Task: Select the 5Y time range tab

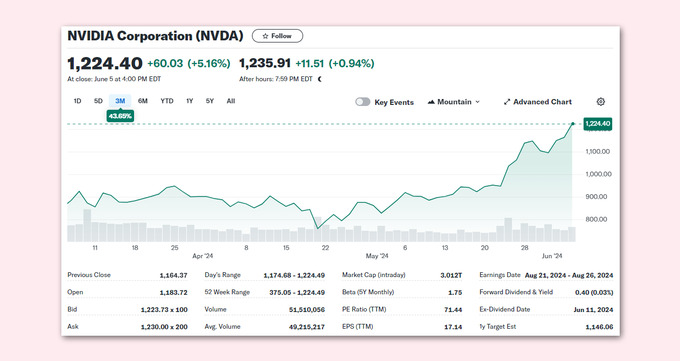Action: point(210,101)
